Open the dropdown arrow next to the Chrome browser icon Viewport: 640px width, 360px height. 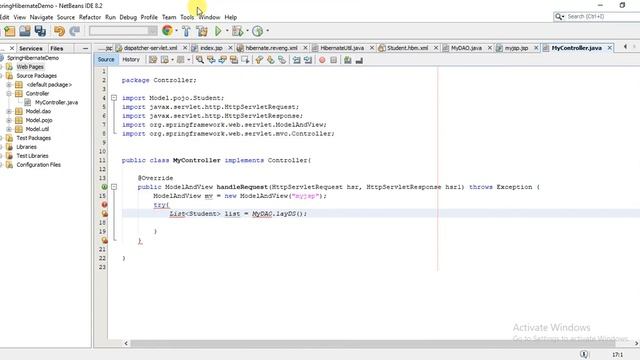176,31
